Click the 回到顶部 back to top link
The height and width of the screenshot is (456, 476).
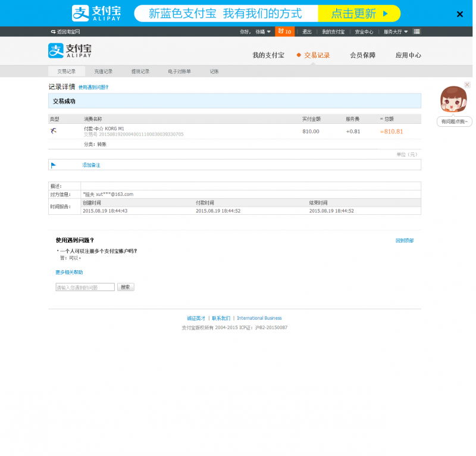(x=405, y=241)
